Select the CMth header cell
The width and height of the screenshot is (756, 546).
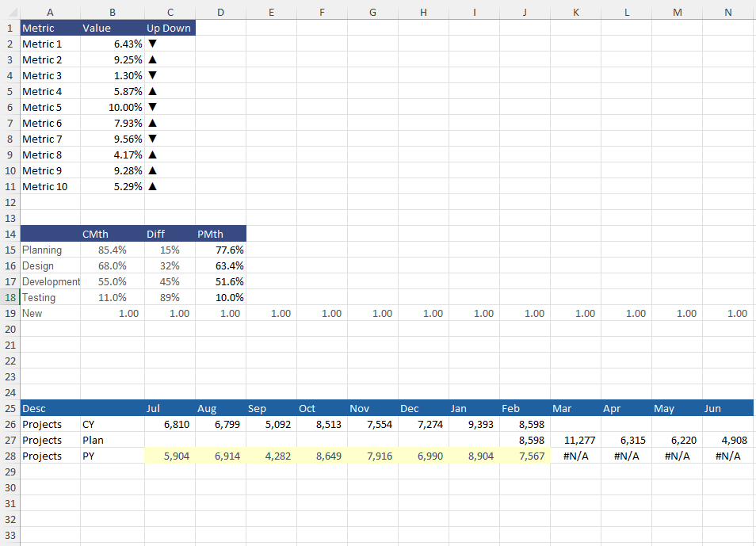pos(95,234)
